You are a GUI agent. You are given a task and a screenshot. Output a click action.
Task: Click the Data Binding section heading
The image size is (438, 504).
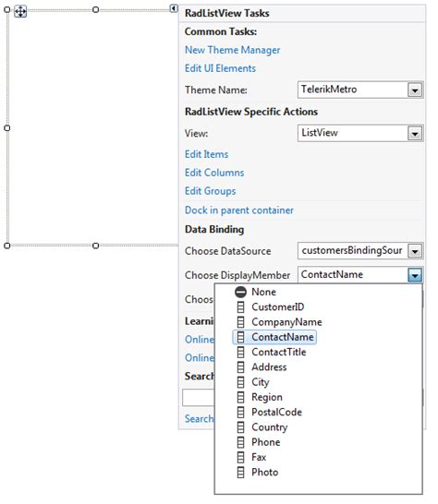[x=214, y=230]
